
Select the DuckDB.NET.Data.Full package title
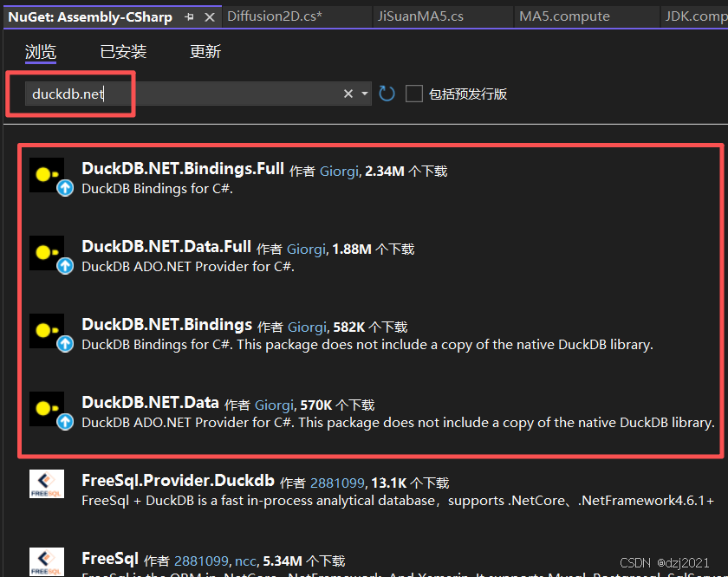click(x=166, y=247)
